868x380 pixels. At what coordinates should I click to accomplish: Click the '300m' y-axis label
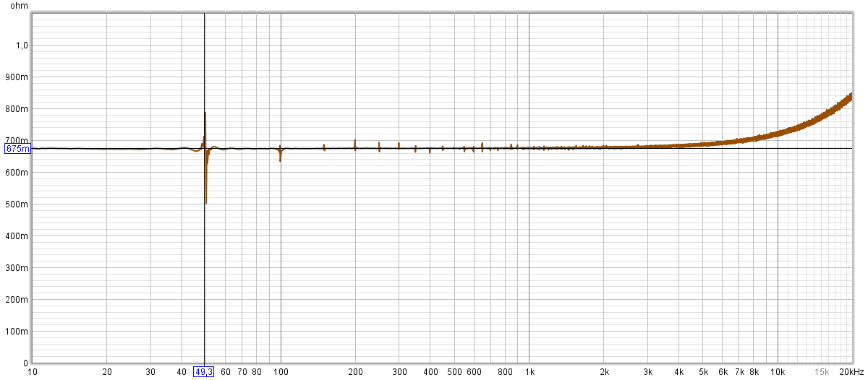[x=18, y=268]
